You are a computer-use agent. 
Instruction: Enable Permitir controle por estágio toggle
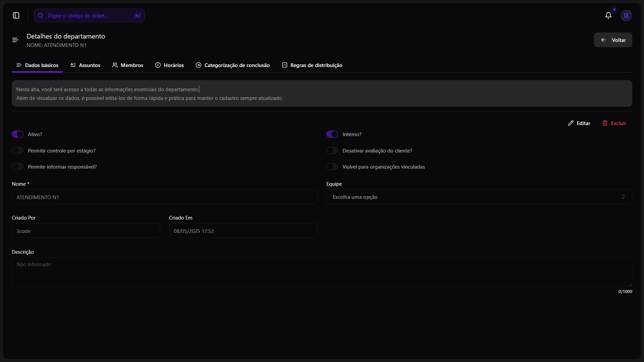point(18,150)
